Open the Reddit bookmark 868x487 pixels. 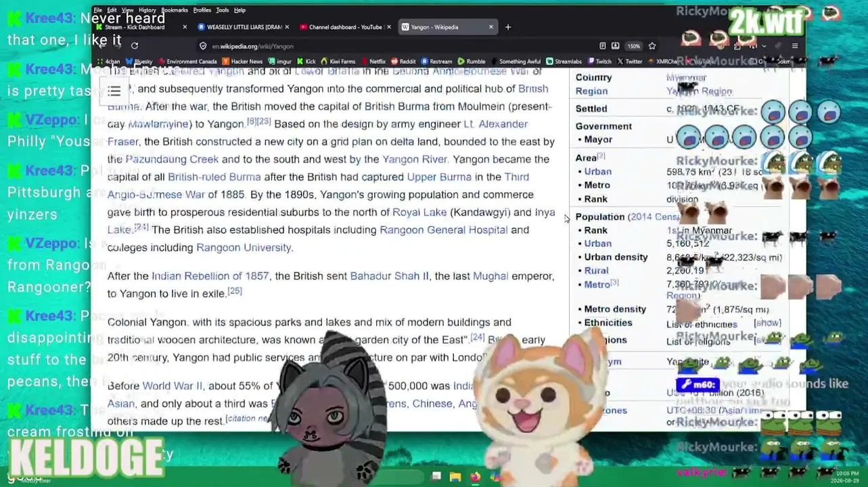tap(404, 62)
